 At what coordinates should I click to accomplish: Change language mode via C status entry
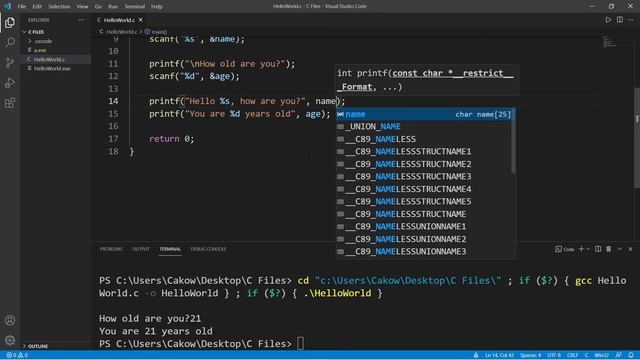(586, 355)
